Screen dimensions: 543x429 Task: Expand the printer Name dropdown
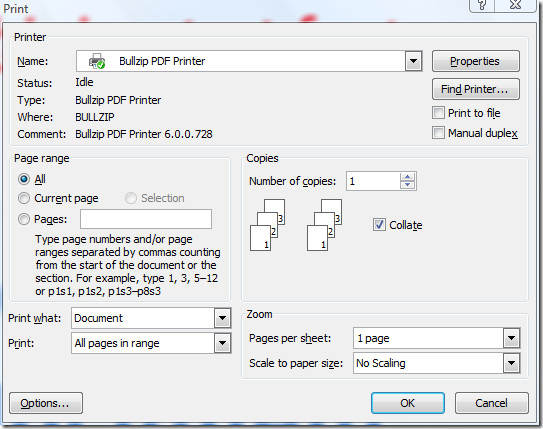coord(413,61)
